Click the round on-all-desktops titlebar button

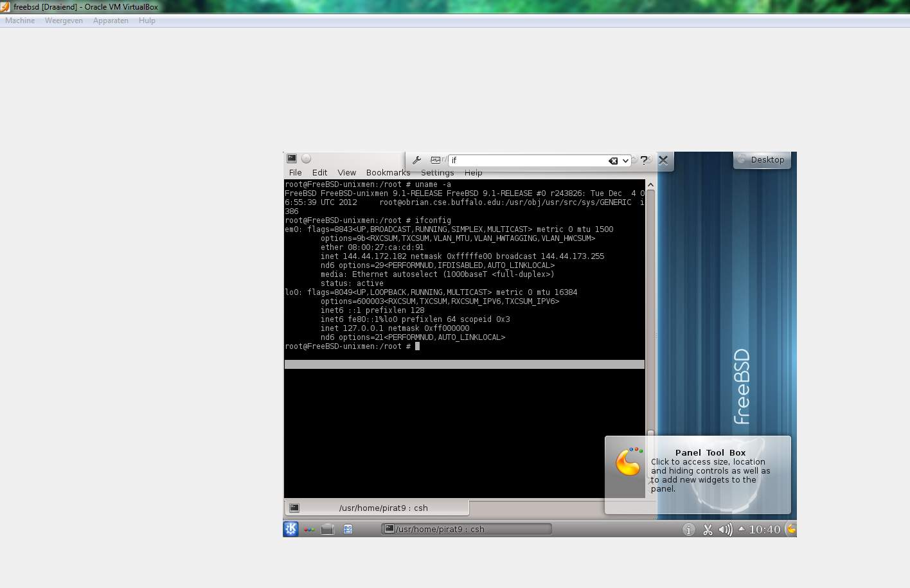coord(307,158)
